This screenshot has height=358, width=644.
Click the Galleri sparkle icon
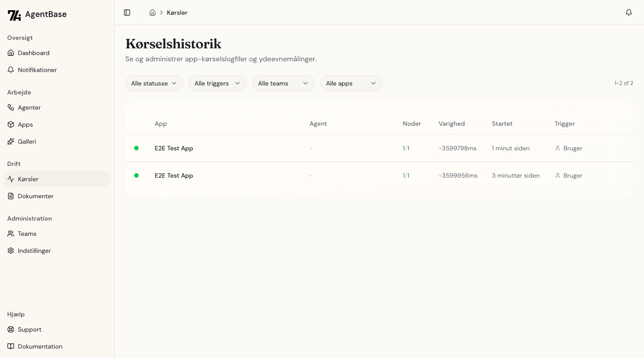[x=11, y=141]
